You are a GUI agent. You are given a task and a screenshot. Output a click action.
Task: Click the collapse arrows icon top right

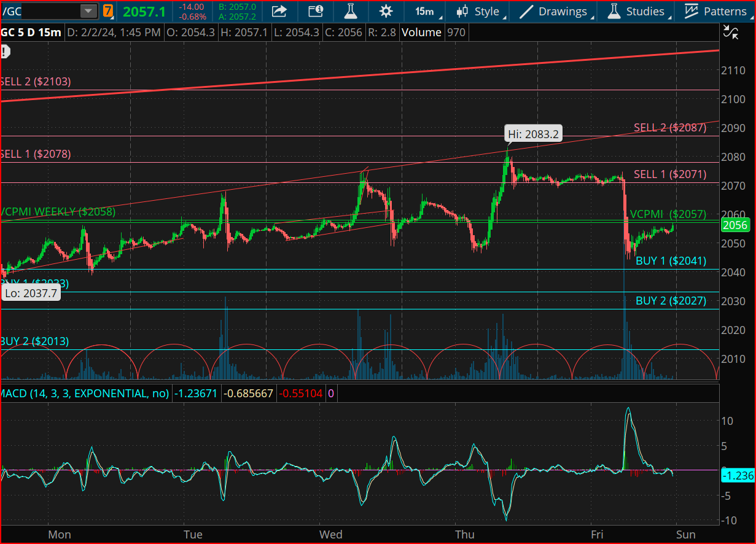click(x=731, y=33)
